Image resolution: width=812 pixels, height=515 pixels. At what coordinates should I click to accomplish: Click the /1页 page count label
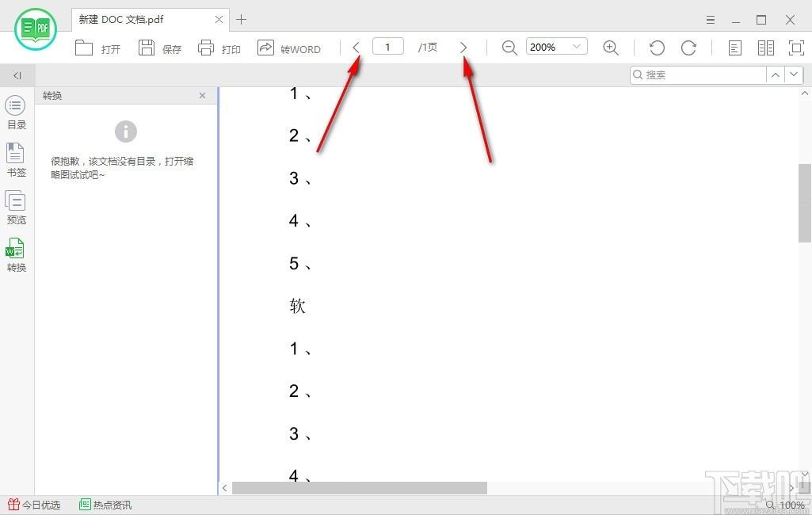click(428, 48)
